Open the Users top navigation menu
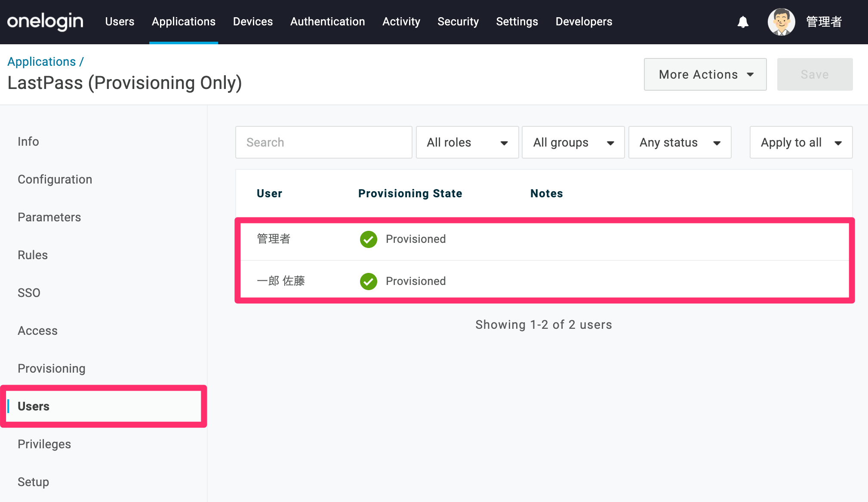This screenshot has height=502, width=868. pos(120,21)
